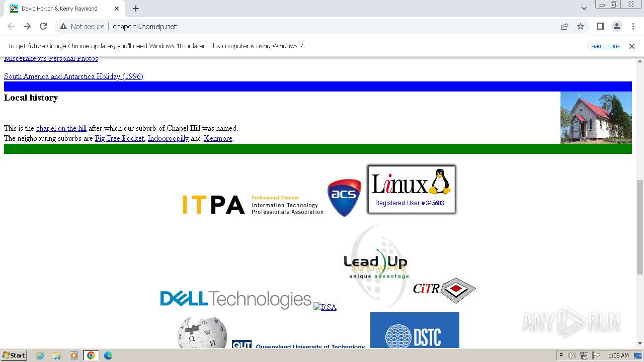Viewport: 644px width, 362px height.
Task: Click the CiTR logo
Action: [444, 290]
